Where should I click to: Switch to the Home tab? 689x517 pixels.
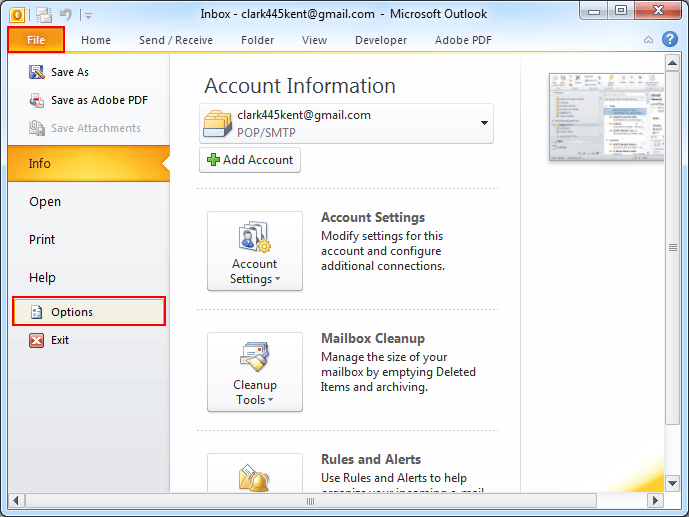pyautogui.click(x=96, y=40)
